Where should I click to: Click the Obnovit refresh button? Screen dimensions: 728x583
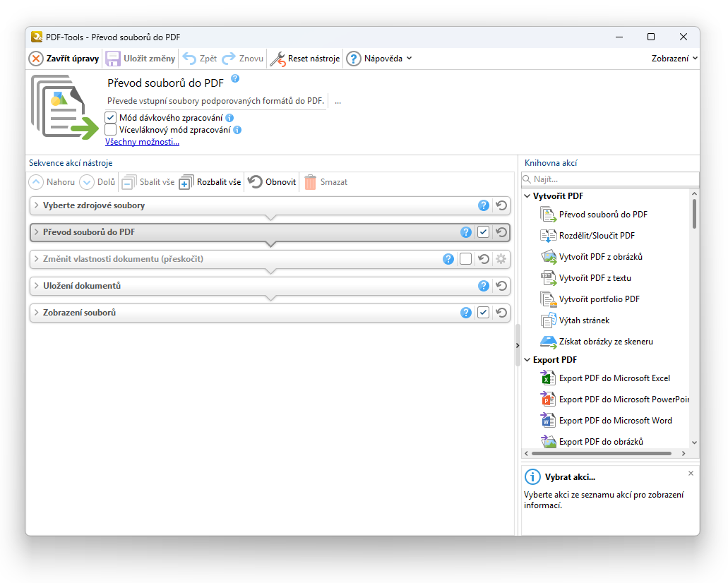pos(272,182)
